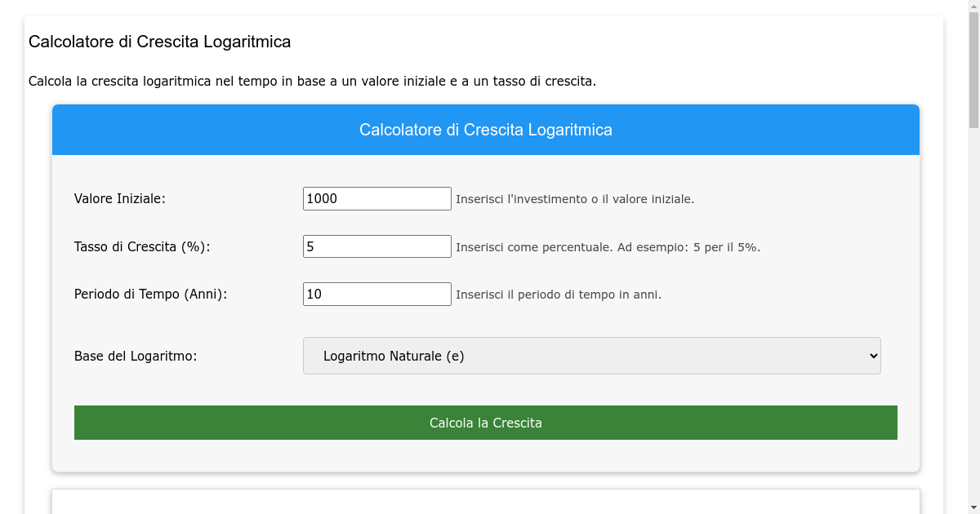Click the scrollbar up arrow
The height and width of the screenshot is (514, 980).
point(973,6)
